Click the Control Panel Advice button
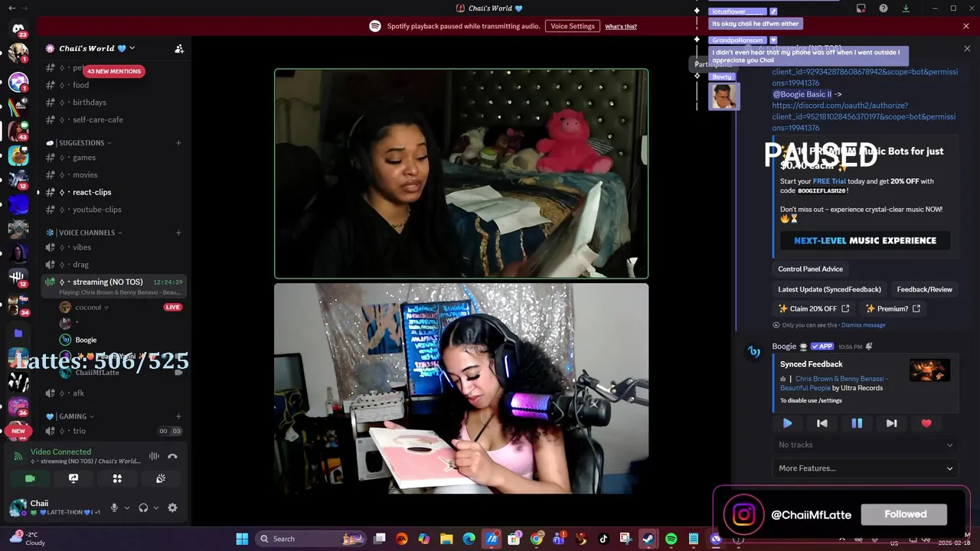This screenshot has width=980, height=551. tap(810, 269)
